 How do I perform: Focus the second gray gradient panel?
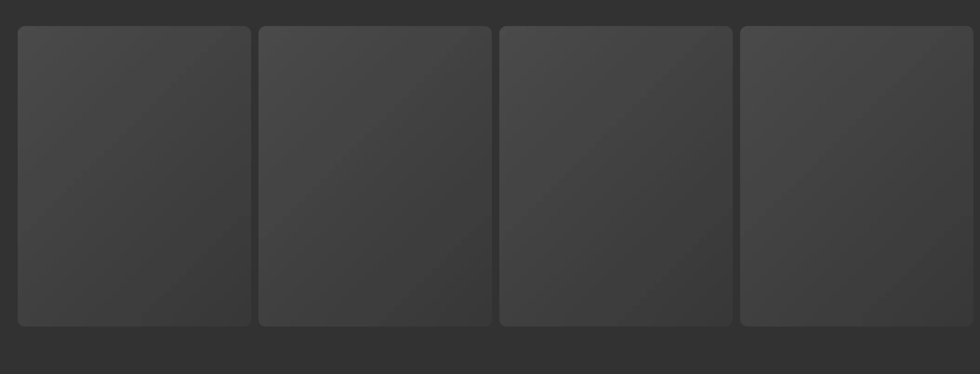pos(375,176)
